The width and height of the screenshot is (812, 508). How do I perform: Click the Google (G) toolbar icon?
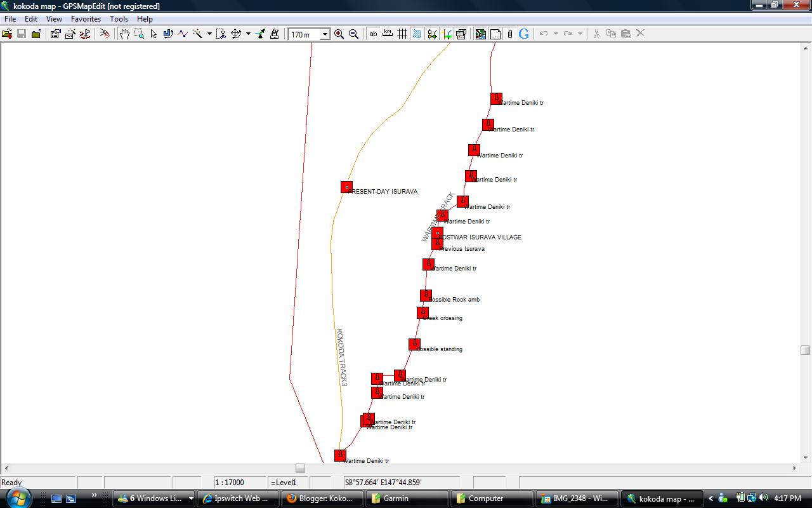coord(524,34)
